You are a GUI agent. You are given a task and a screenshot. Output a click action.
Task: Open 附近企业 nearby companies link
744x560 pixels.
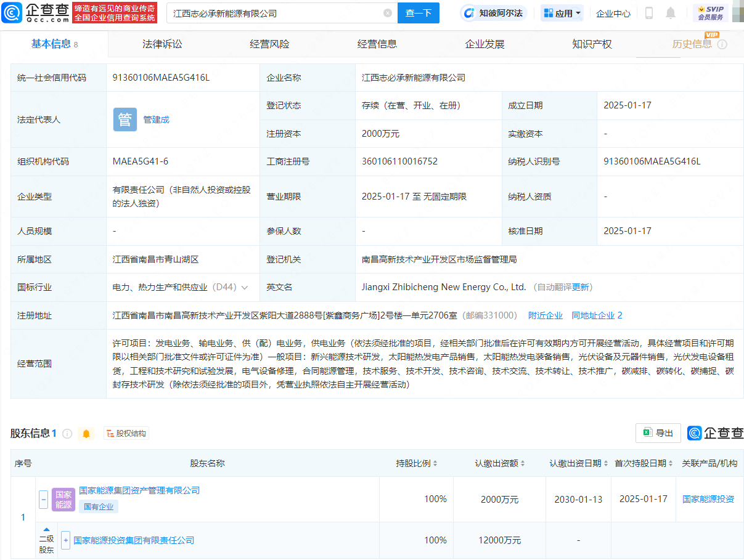click(546, 315)
